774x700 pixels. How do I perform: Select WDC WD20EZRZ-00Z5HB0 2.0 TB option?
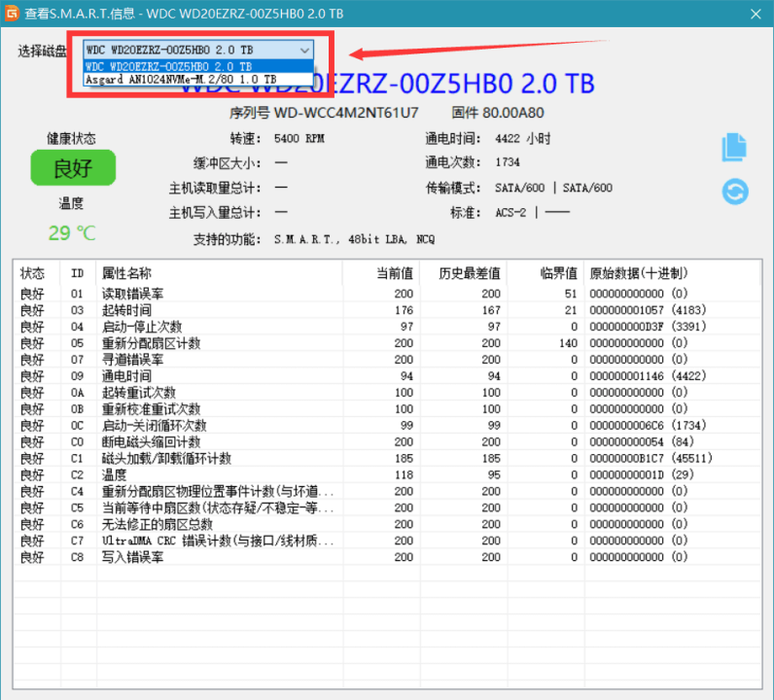pos(198,66)
